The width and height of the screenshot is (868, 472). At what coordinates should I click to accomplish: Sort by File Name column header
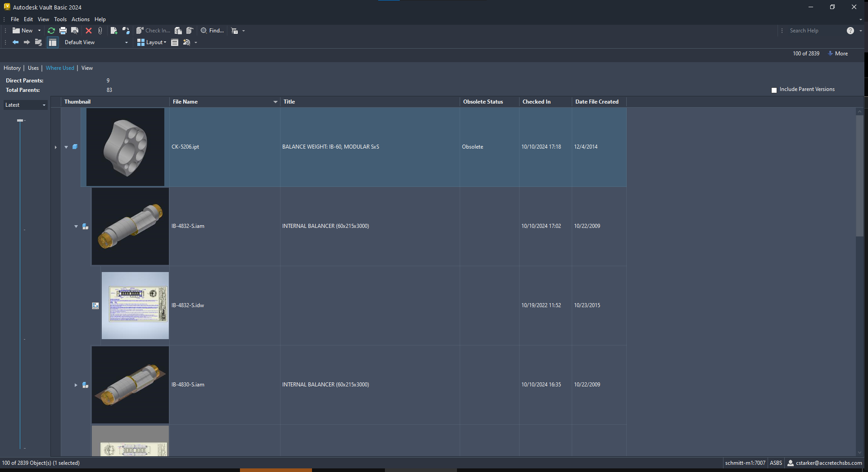(x=225, y=102)
